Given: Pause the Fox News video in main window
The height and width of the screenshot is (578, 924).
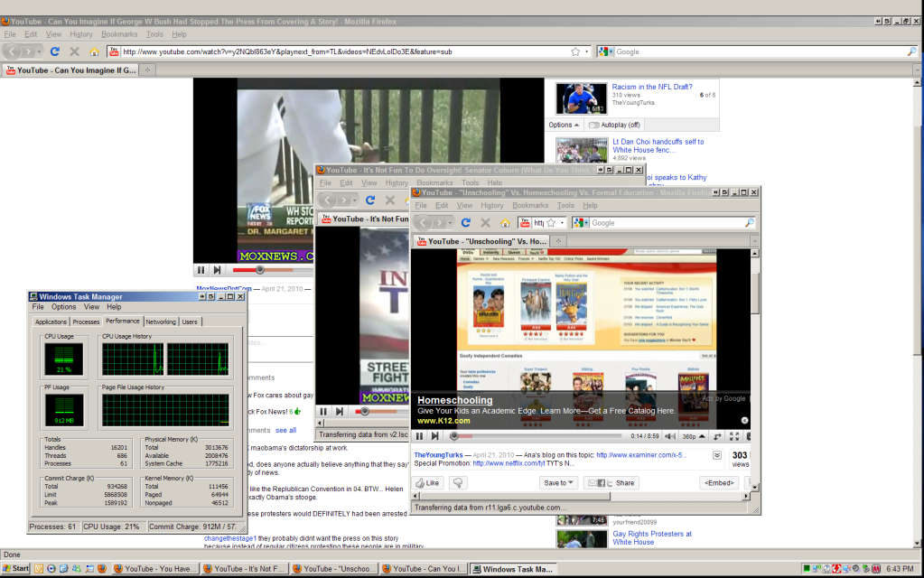Looking at the screenshot, I should point(201,270).
